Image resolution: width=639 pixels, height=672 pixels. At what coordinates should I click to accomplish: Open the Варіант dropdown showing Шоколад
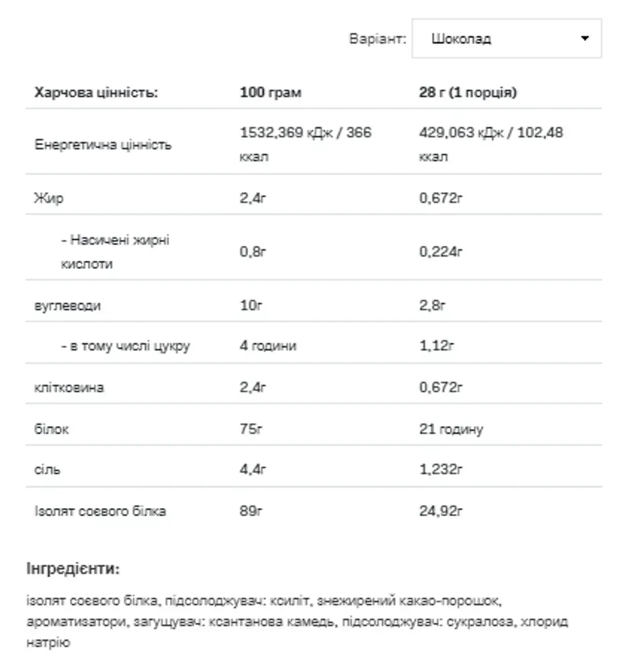(507, 38)
